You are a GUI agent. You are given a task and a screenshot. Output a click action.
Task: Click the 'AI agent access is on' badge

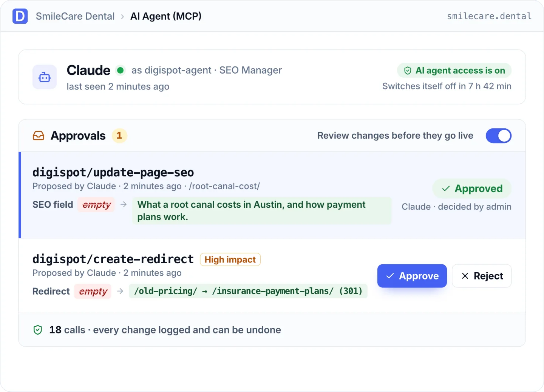tap(454, 71)
